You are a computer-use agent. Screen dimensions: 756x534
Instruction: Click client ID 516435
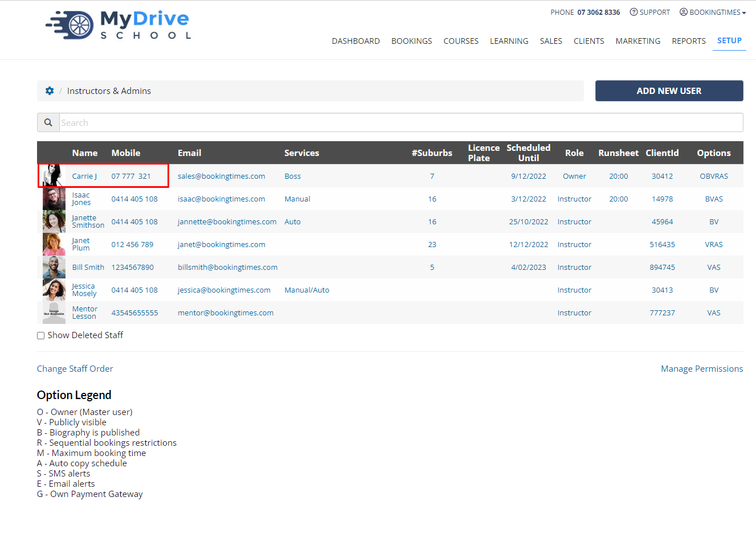662,244
